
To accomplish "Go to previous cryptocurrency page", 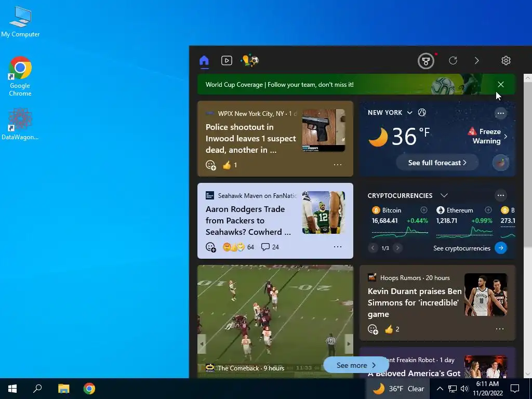I will [x=373, y=248].
